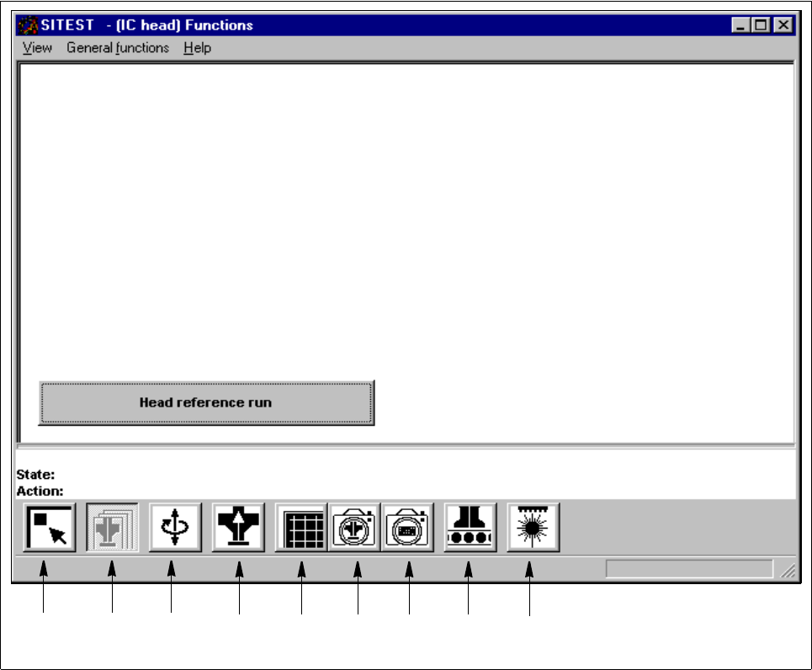
Task: Click the SITEST application icon in title bar
Action: (x=28, y=25)
